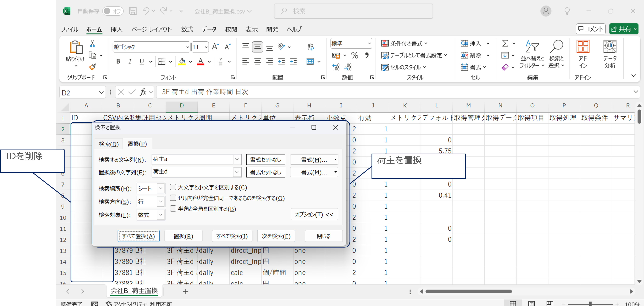The width and height of the screenshot is (644, 306).
Task: Open the number format dropdown 標準
Action: click(369, 43)
